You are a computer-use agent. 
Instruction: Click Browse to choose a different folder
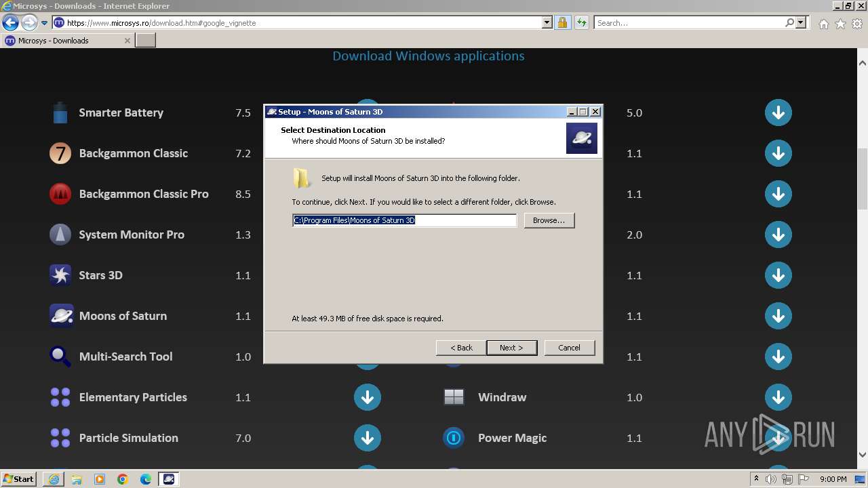[x=549, y=220]
